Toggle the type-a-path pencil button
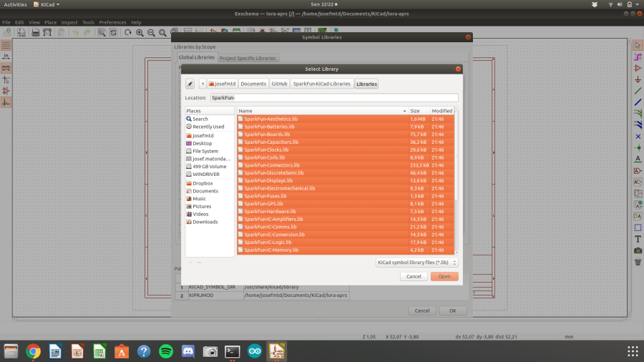This screenshot has width=644, height=362. [190, 84]
